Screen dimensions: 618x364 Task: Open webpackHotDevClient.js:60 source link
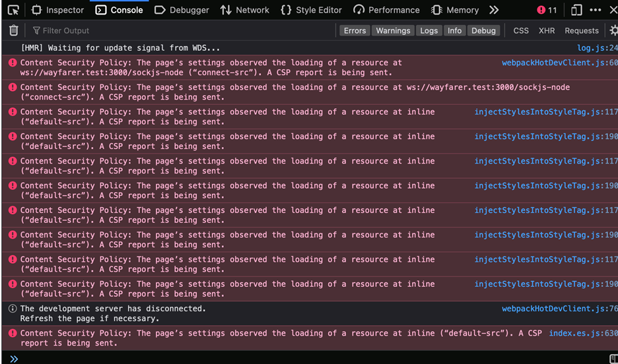(x=560, y=63)
